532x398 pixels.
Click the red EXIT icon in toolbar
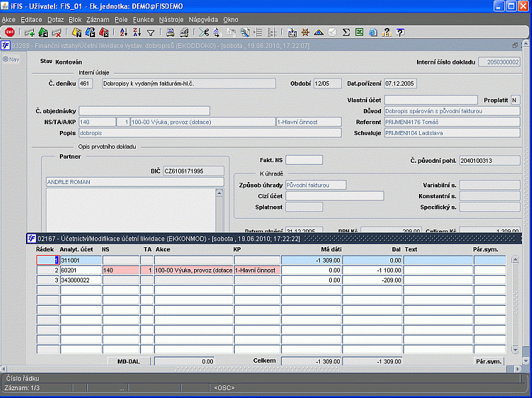(9, 32)
